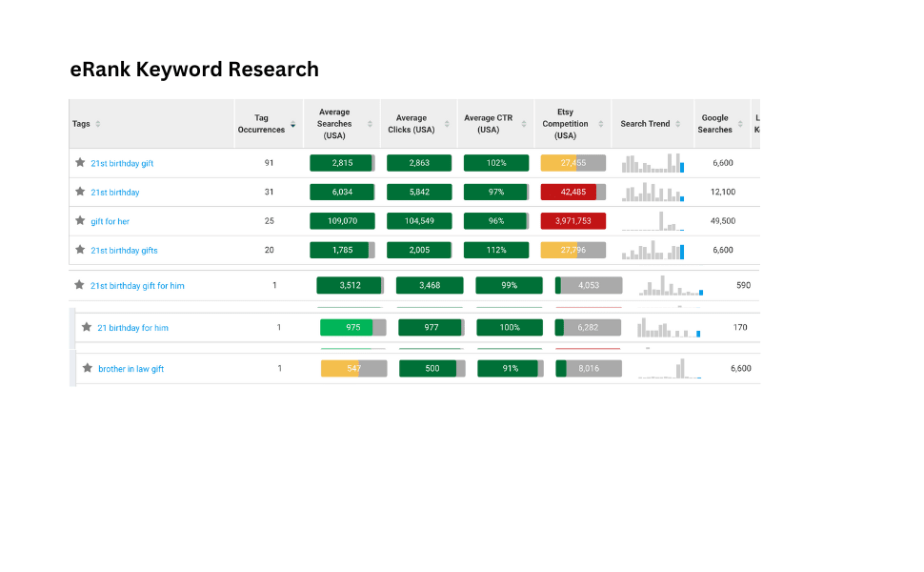
Task: Click the Google Searches column header
Action: 722,124
